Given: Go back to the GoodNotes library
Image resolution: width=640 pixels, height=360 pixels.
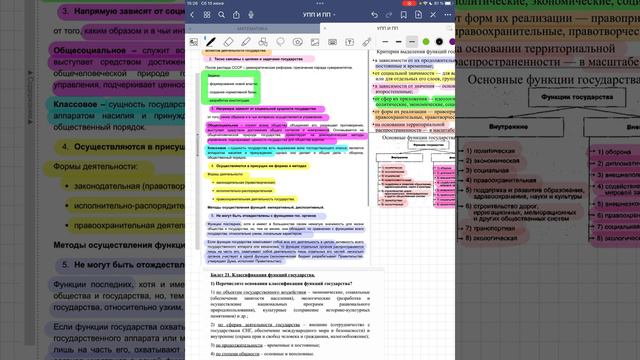Looking at the screenshot, I should tap(192, 15).
